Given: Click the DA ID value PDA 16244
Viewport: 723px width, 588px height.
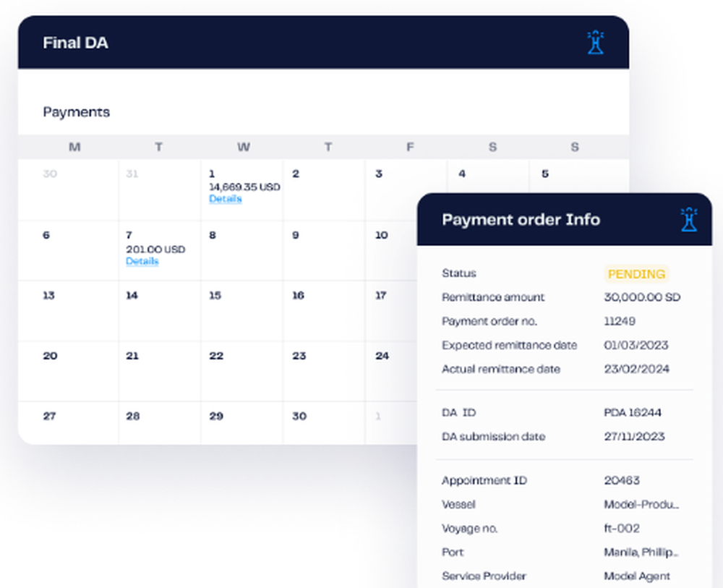Looking at the screenshot, I should pyautogui.click(x=633, y=412).
